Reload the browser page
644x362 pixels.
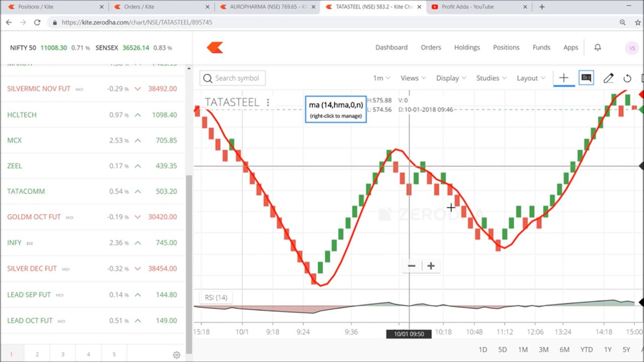(x=37, y=23)
